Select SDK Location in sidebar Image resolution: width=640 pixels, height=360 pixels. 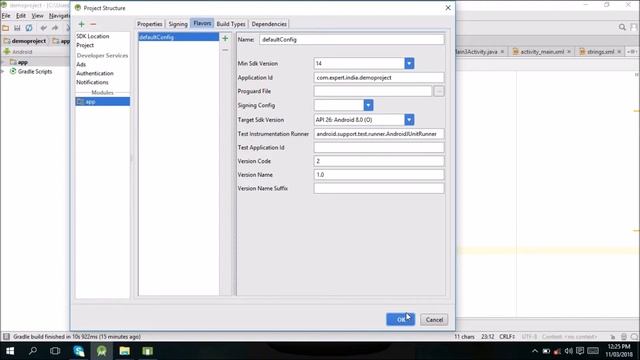pyautogui.click(x=93, y=36)
